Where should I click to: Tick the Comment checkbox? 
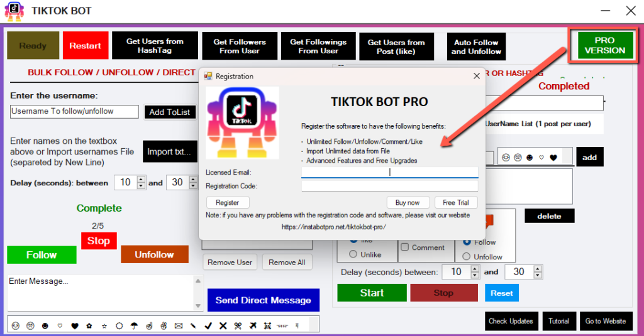coord(405,247)
